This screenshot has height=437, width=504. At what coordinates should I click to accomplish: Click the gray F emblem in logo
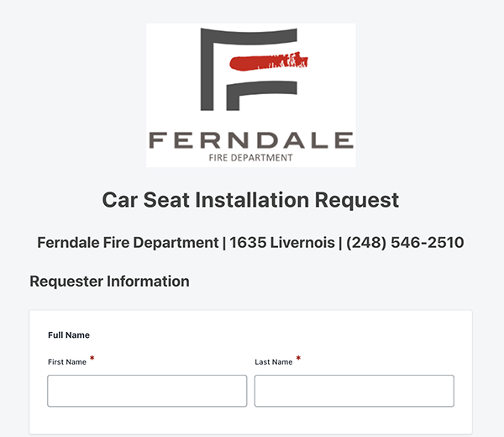(x=249, y=69)
